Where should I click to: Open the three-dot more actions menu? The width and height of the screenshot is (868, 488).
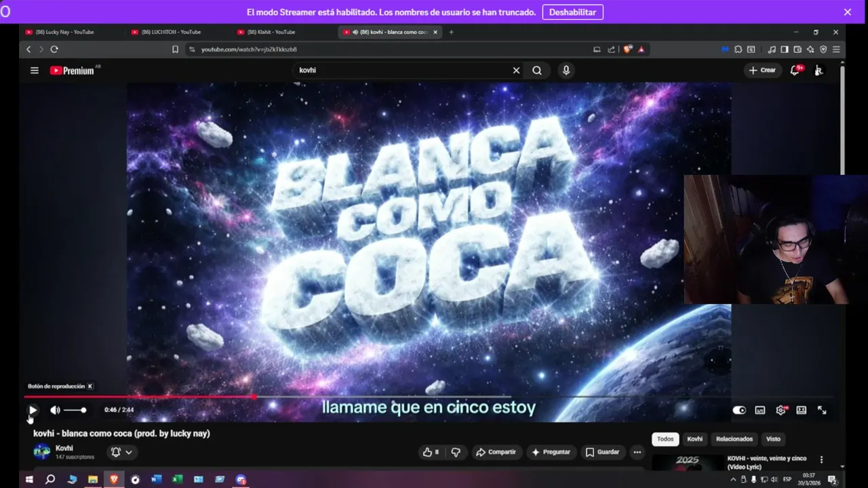coord(637,452)
